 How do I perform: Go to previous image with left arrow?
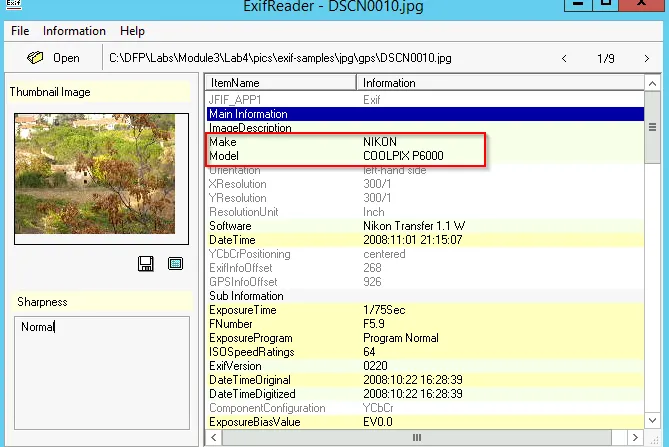point(565,58)
